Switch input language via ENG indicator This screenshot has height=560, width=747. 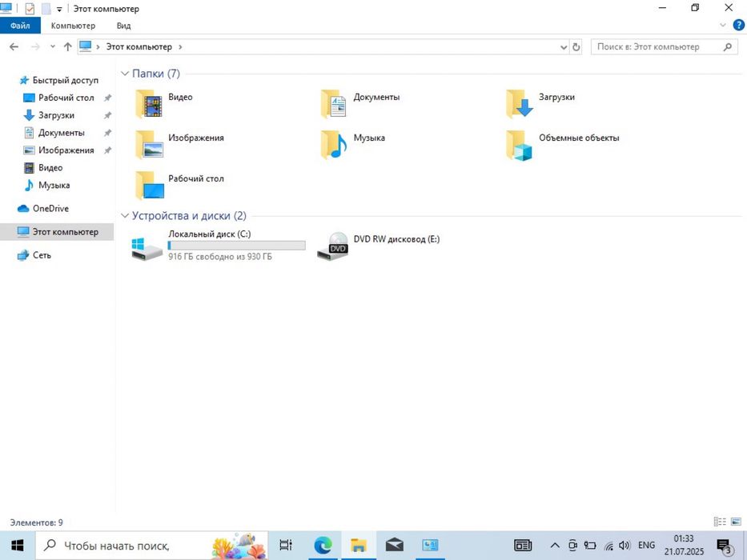[646, 546]
